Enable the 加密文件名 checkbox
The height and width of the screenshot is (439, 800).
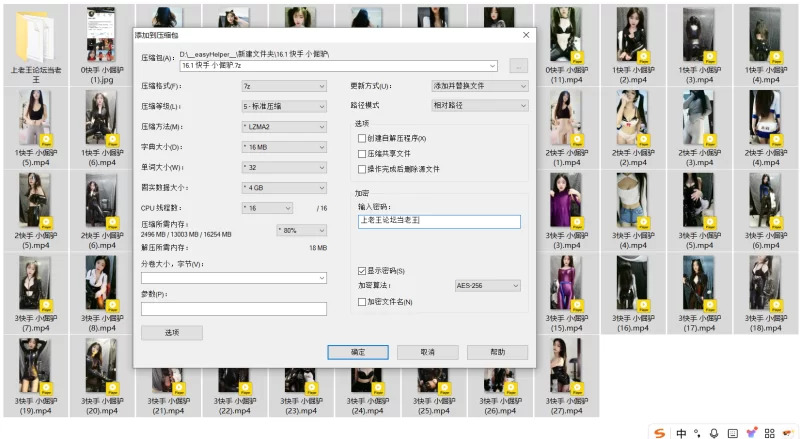point(362,301)
